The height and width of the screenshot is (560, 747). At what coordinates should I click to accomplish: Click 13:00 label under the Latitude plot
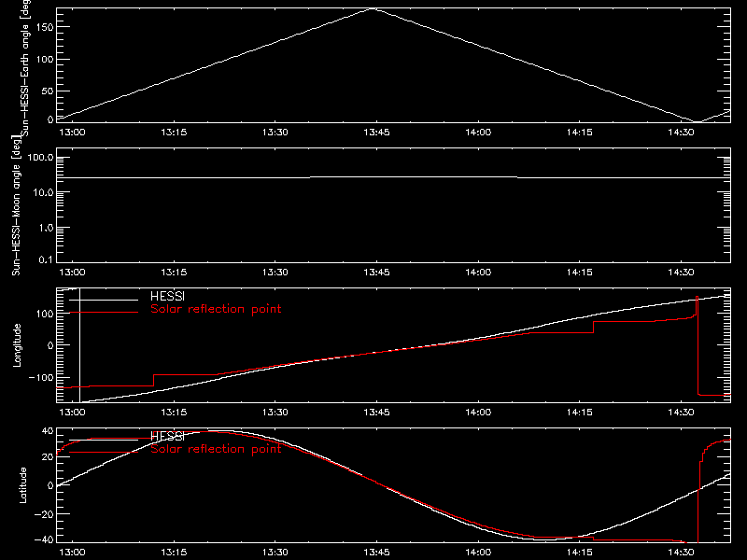click(x=73, y=553)
